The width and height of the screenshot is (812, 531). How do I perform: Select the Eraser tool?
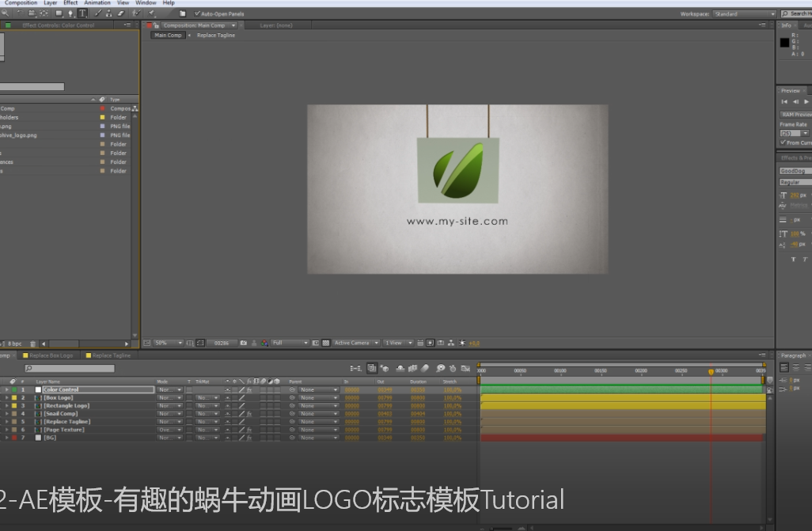120,13
